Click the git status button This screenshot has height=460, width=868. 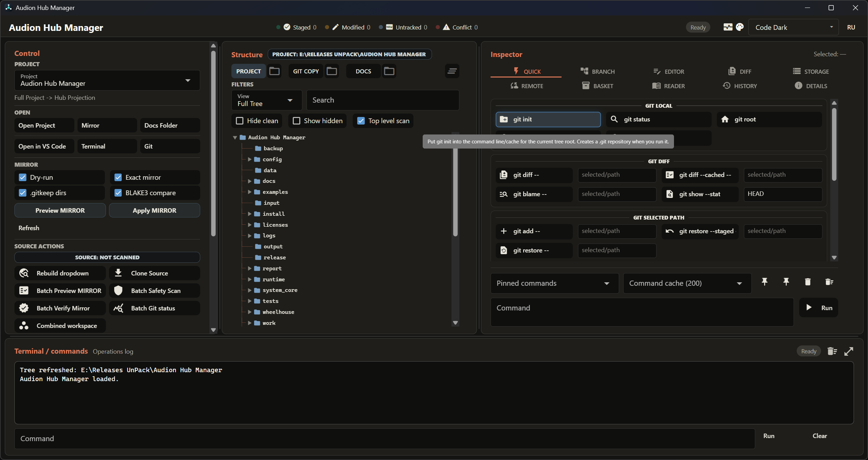[x=659, y=119]
